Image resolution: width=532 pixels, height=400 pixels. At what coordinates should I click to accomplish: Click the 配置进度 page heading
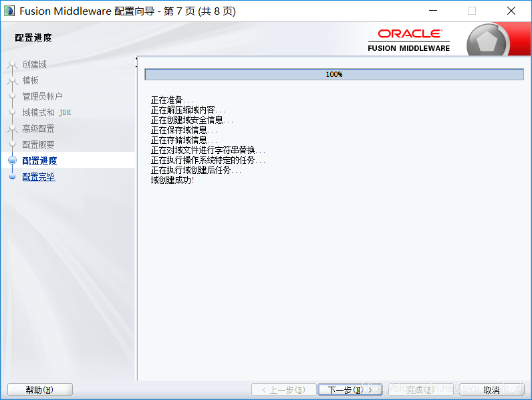[33, 37]
